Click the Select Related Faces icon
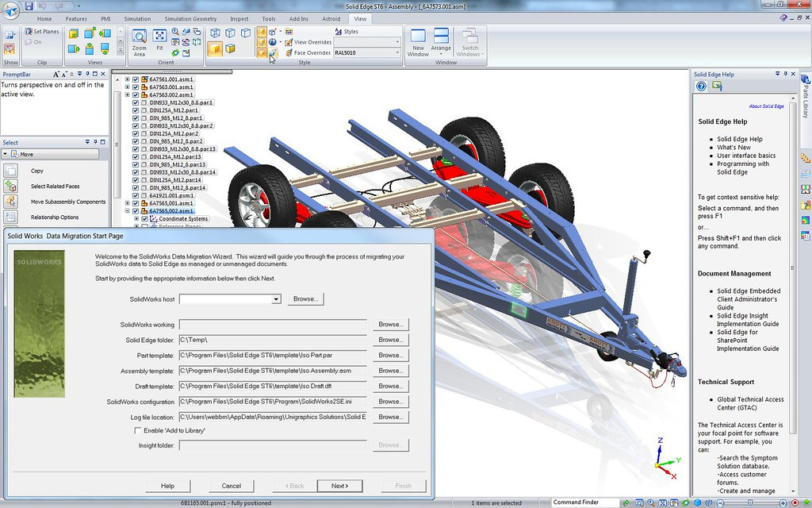The image size is (812, 508). click(x=10, y=186)
